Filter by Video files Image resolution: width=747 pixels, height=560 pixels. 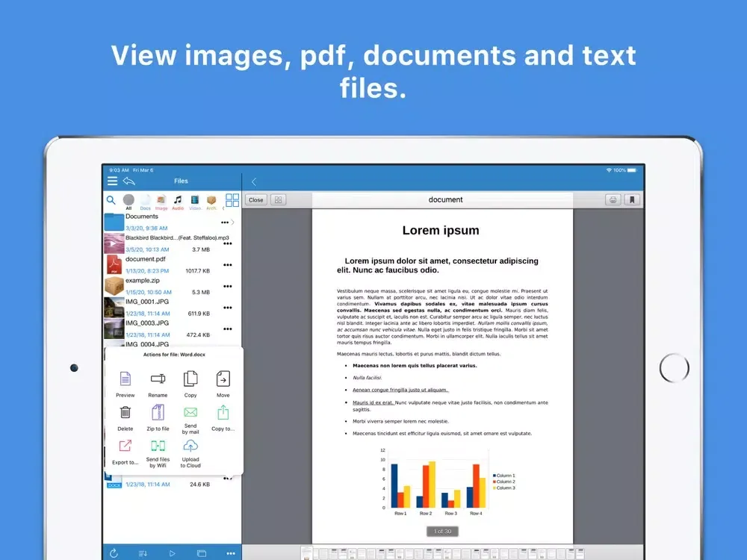(195, 202)
